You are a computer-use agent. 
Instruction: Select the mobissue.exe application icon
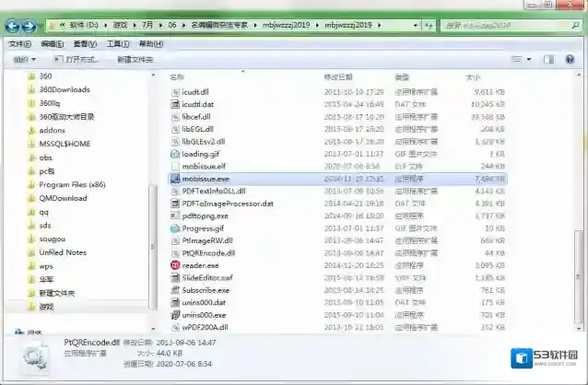tap(175, 179)
